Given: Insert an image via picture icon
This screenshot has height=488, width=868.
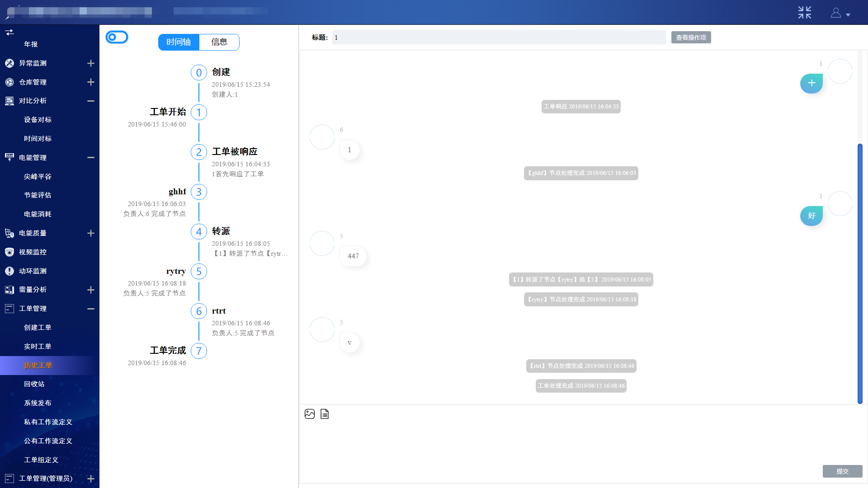Looking at the screenshot, I should point(310,414).
